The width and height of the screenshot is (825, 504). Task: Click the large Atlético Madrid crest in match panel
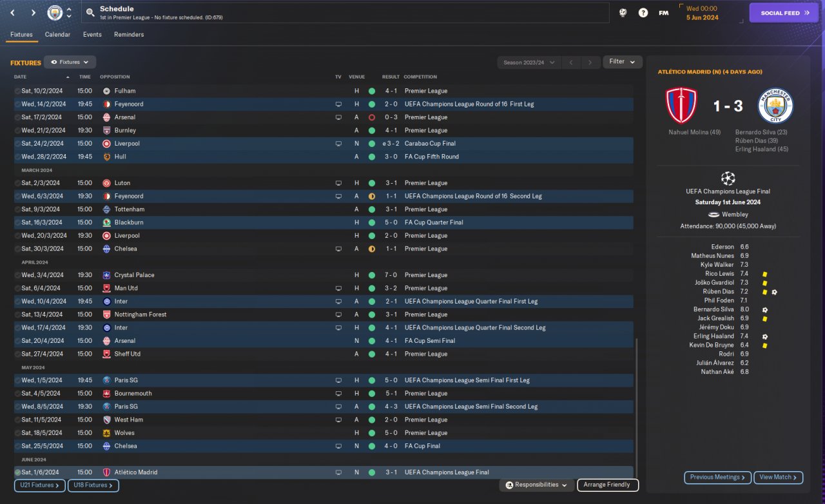[681, 106]
